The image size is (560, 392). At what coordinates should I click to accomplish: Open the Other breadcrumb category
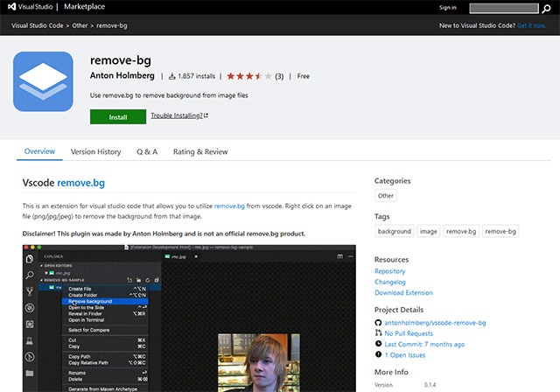[80, 25]
